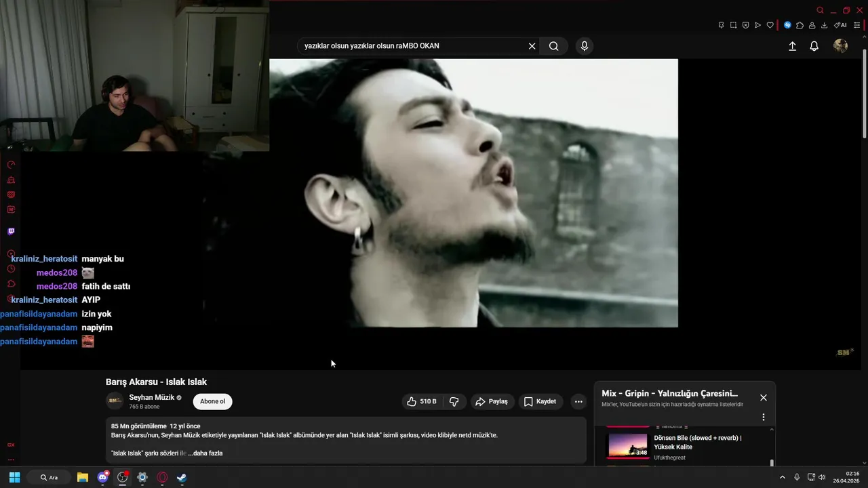This screenshot has height=488, width=868.
Task: Take a snapshot with the capture icon
Action: (733, 25)
